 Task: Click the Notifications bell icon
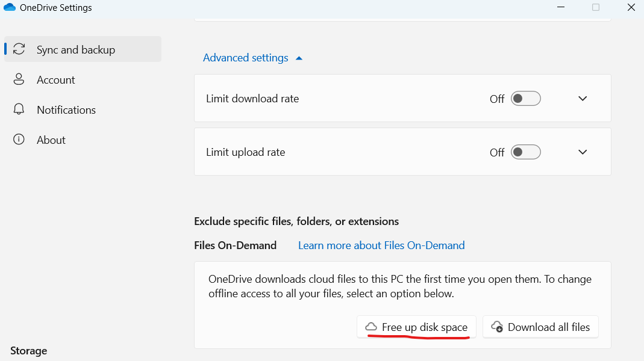point(19,109)
